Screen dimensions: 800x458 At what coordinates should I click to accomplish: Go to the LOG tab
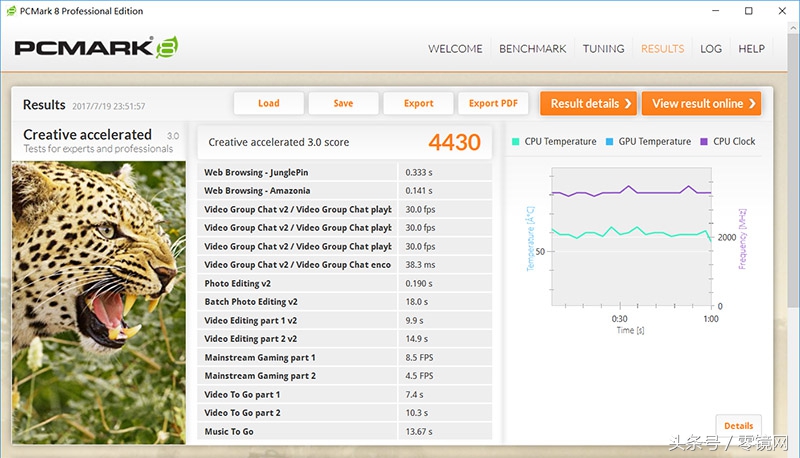[x=711, y=49]
